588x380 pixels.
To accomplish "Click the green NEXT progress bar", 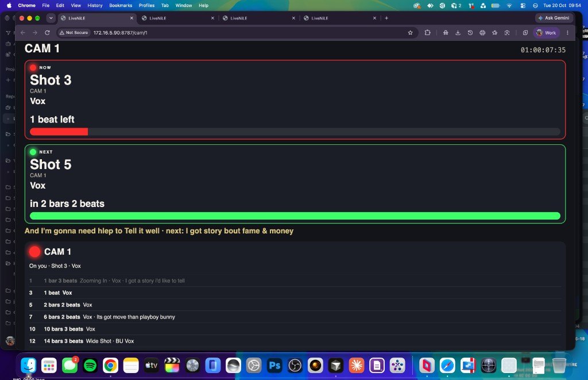I will (x=295, y=216).
